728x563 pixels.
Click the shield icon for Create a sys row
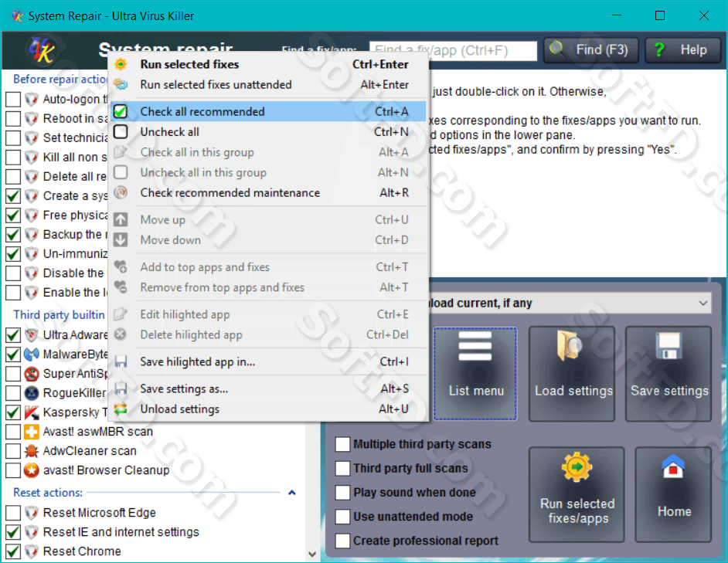tap(31, 196)
